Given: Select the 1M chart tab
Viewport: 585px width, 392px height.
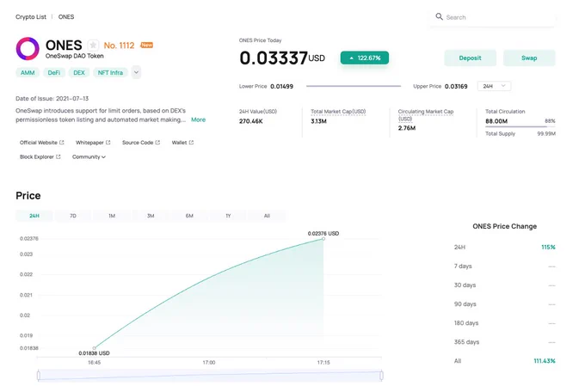Looking at the screenshot, I should tap(112, 216).
